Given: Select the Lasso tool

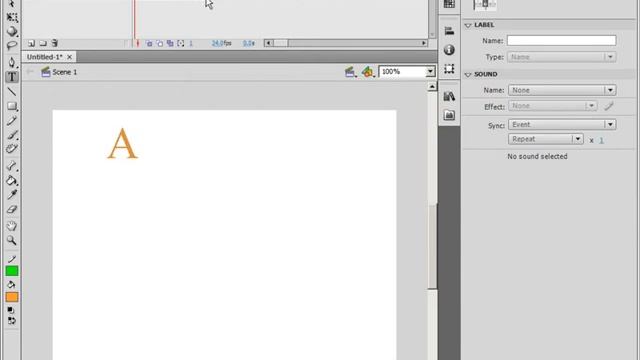Looking at the screenshot, I should [x=12, y=45].
